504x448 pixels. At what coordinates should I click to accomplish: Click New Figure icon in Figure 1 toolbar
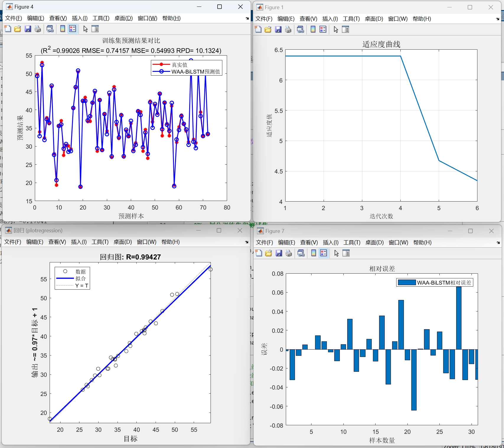pyautogui.click(x=258, y=29)
